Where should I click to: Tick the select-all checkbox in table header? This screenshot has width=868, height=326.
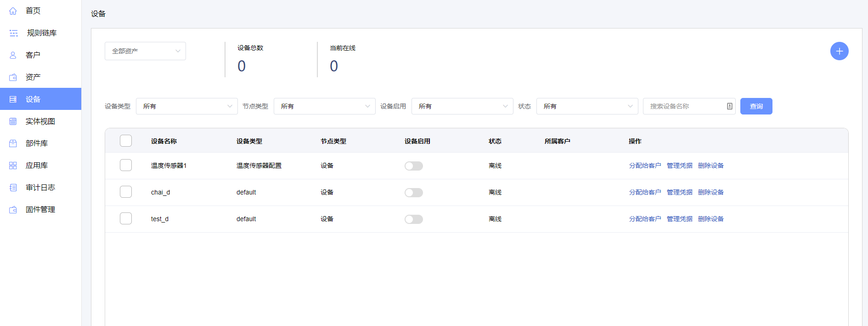[126, 141]
